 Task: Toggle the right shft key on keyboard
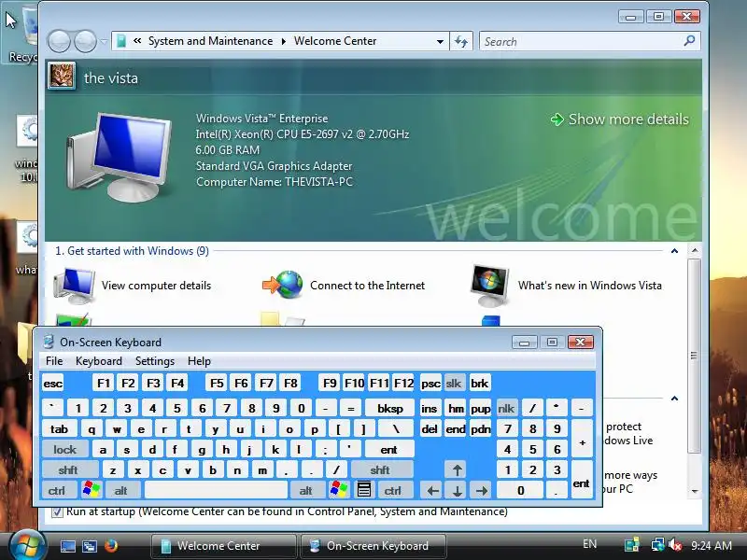[380, 470]
